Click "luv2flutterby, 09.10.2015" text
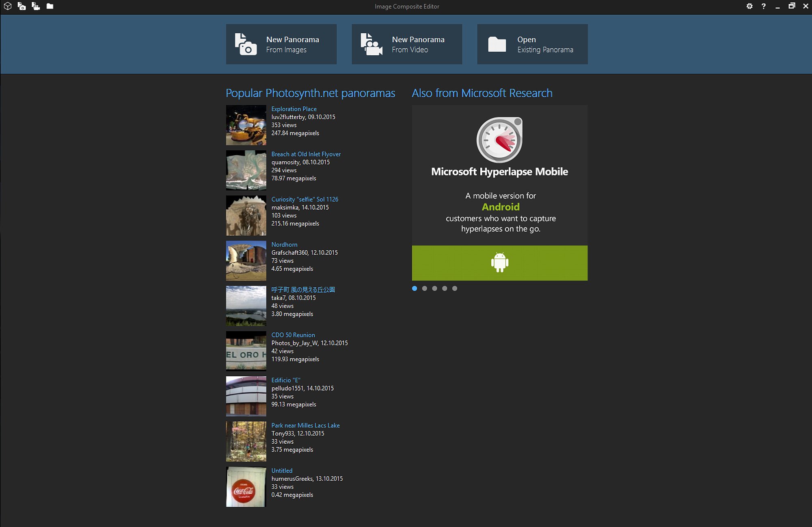The image size is (812, 527). click(303, 117)
